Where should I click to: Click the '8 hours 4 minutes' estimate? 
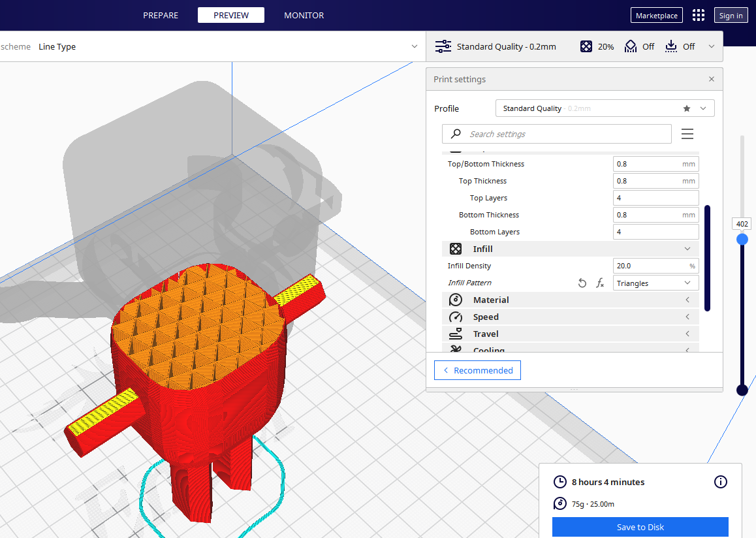click(608, 482)
